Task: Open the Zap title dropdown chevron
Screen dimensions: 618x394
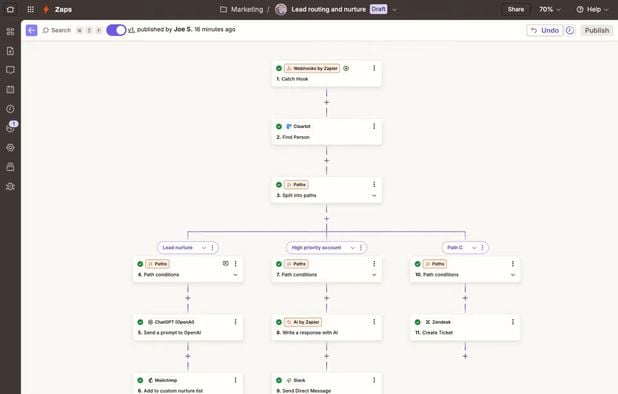Action: click(394, 9)
